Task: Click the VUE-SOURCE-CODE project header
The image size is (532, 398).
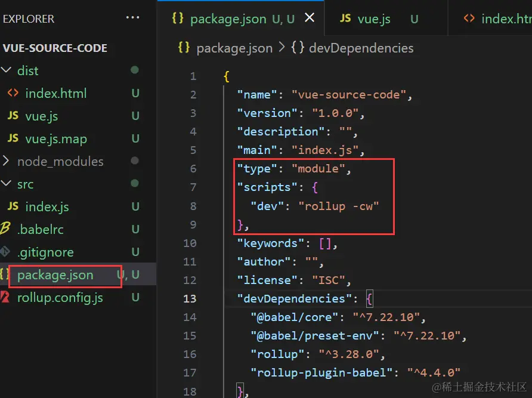Action: [55, 48]
